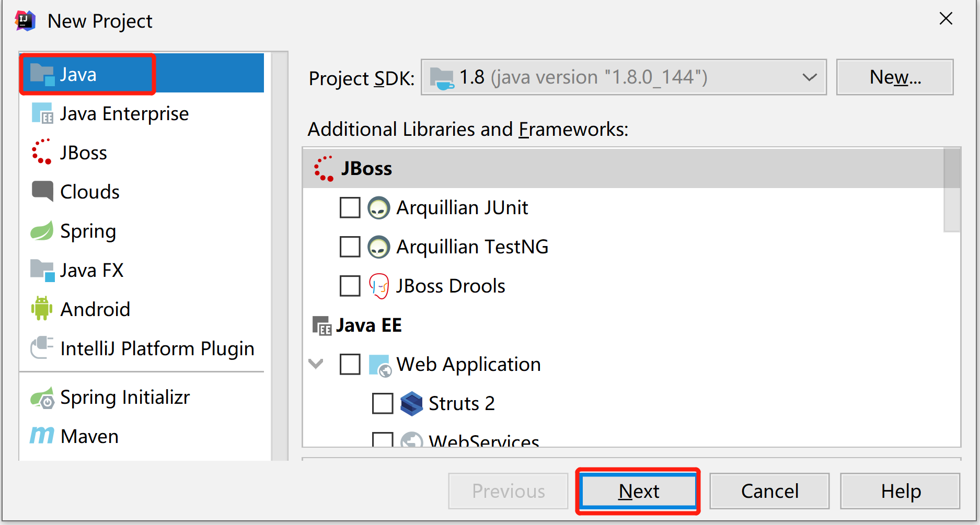Click the Java folder icon in sidebar
Viewport: 980px width, 525px height.
[x=42, y=75]
